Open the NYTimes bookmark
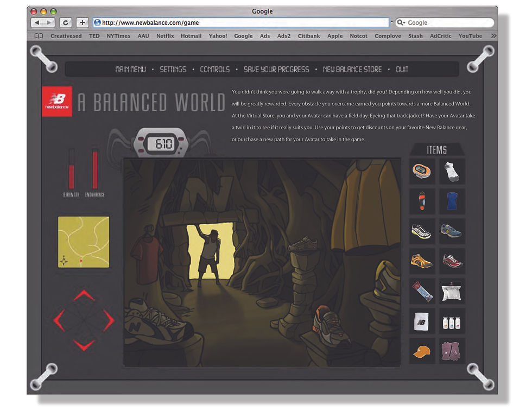 tap(118, 36)
